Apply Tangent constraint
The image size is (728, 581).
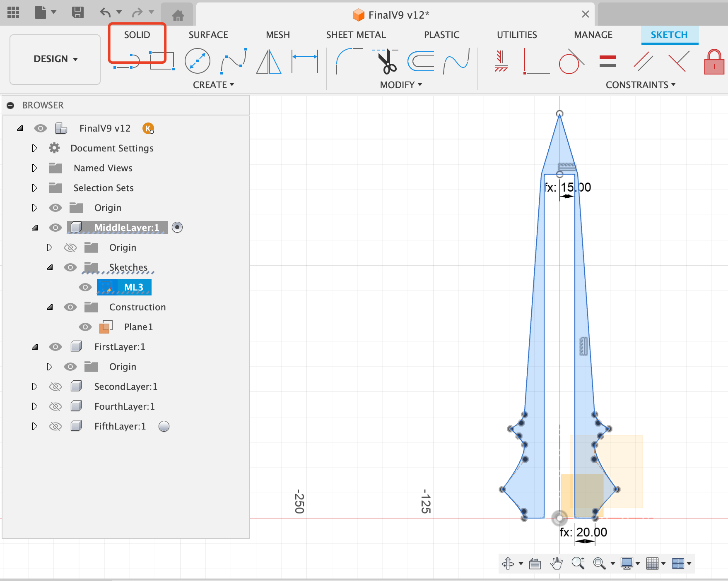coord(571,61)
